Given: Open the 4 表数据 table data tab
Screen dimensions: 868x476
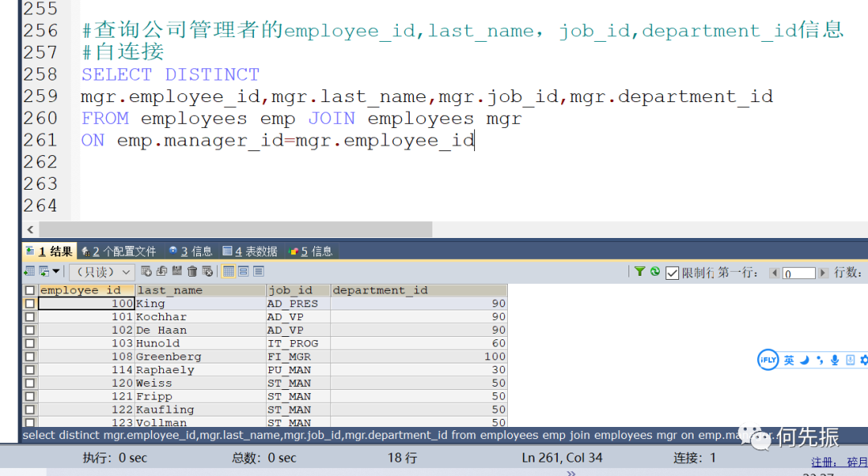Looking at the screenshot, I should 250,252.
